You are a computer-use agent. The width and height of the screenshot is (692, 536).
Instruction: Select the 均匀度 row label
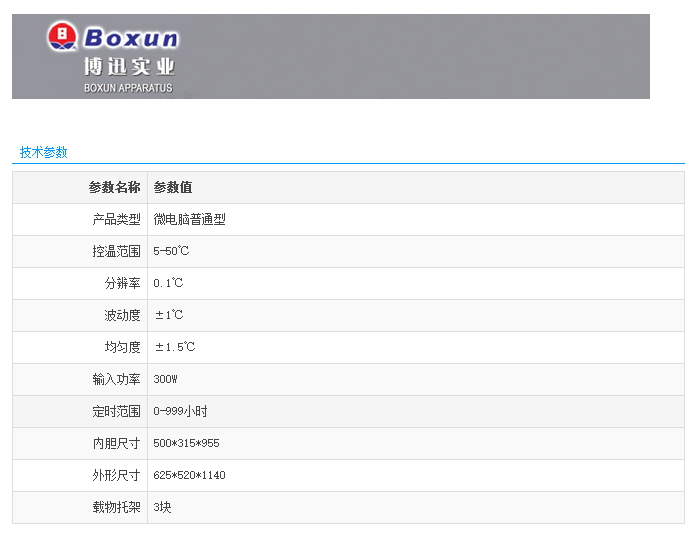pyautogui.click(x=122, y=347)
